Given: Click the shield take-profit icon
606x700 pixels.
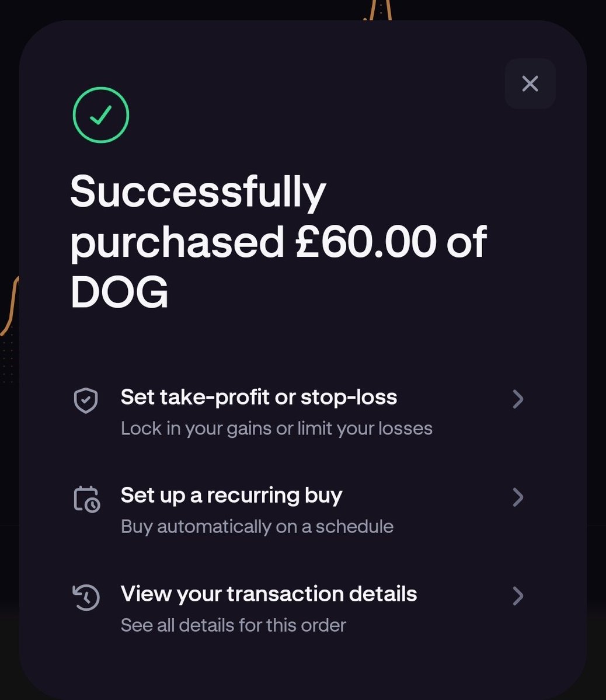Looking at the screenshot, I should (x=86, y=400).
